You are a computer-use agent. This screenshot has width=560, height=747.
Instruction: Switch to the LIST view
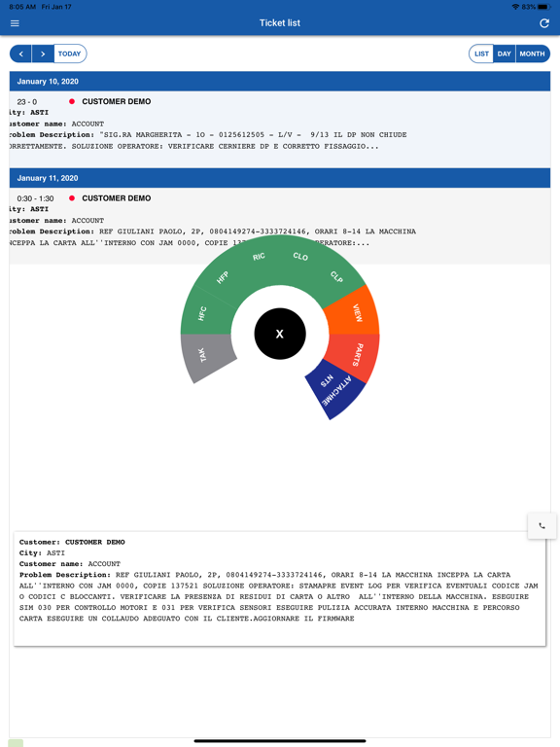(481, 53)
